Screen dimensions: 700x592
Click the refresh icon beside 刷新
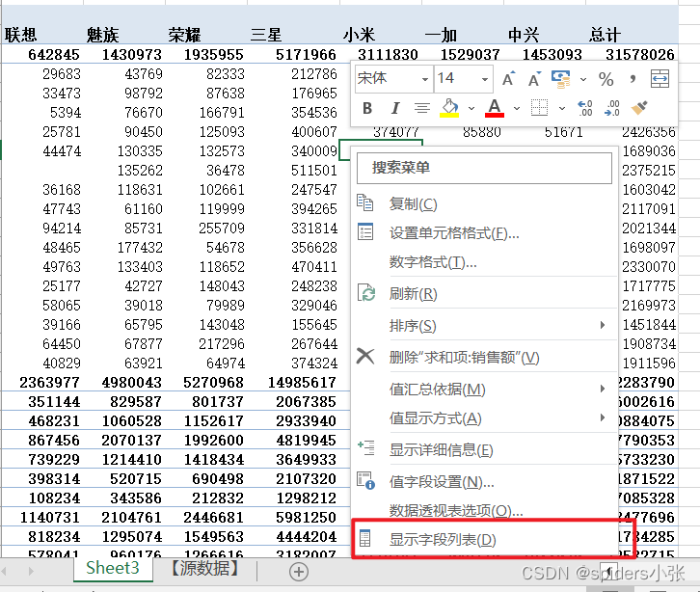click(x=366, y=293)
